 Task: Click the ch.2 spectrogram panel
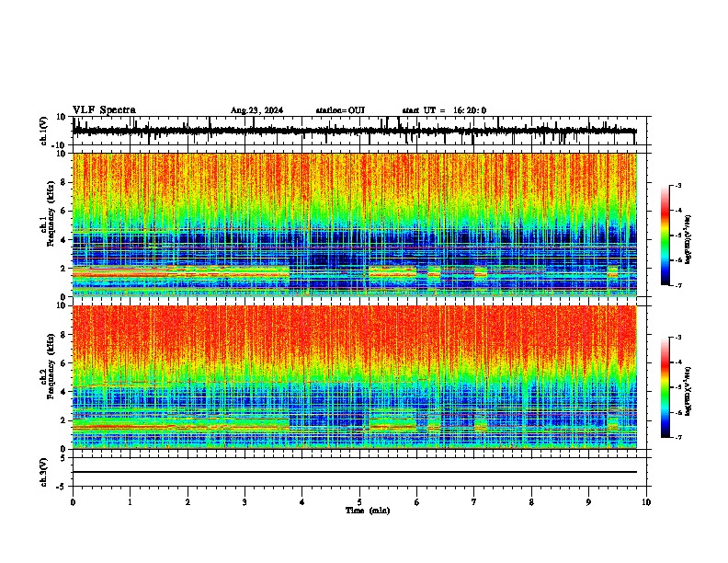point(354,377)
